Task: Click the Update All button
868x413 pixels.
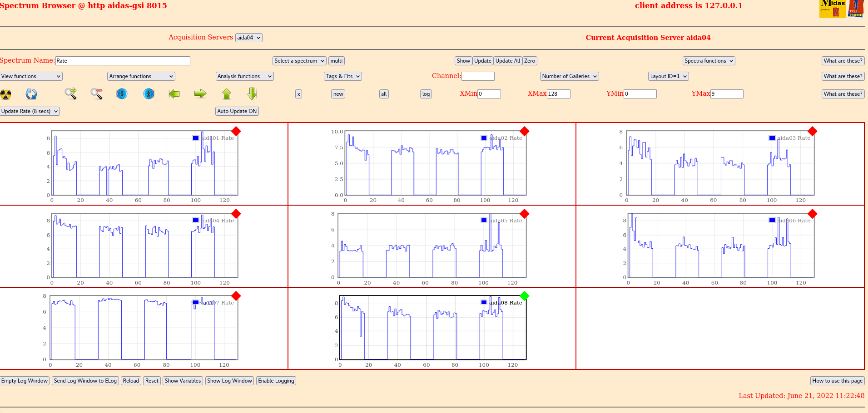Action: click(508, 61)
